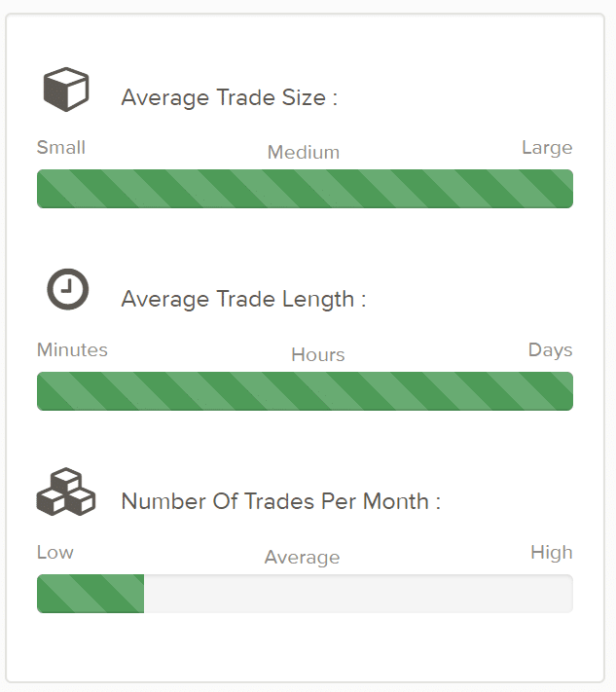Click the Average Trade Size heading
Image resolution: width=616 pixels, height=692 pixels.
(x=229, y=97)
